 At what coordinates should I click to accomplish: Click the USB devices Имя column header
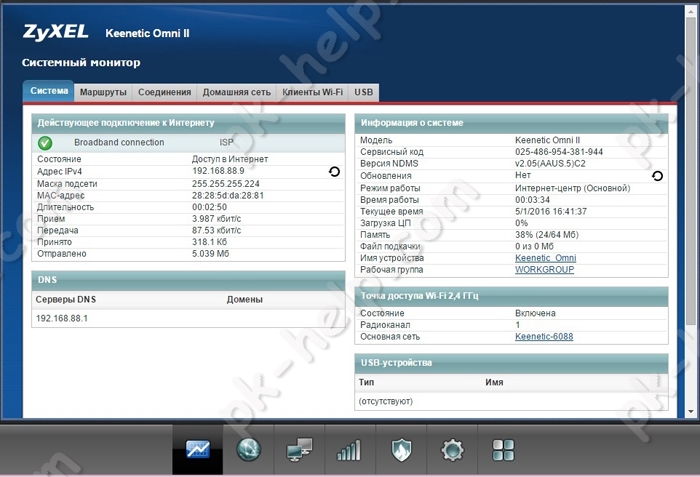494,382
